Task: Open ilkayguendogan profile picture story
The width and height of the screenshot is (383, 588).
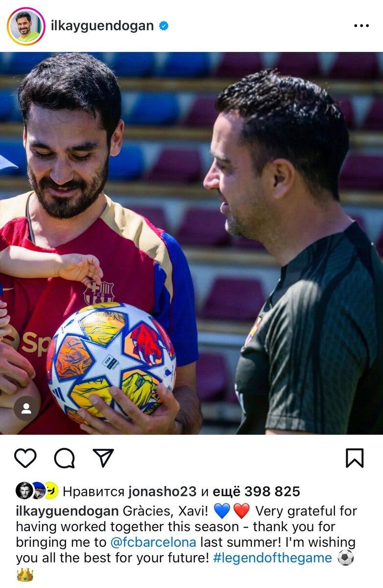Action: point(26,26)
